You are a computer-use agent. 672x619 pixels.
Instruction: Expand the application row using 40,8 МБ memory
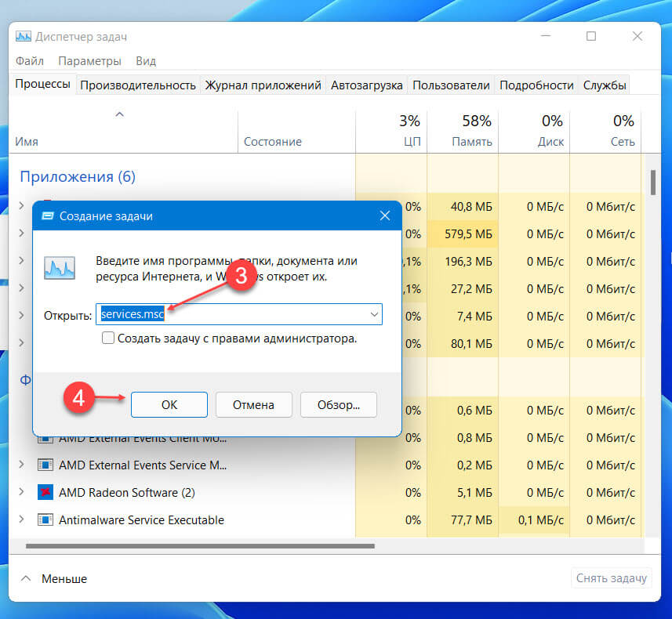(21, 206)
